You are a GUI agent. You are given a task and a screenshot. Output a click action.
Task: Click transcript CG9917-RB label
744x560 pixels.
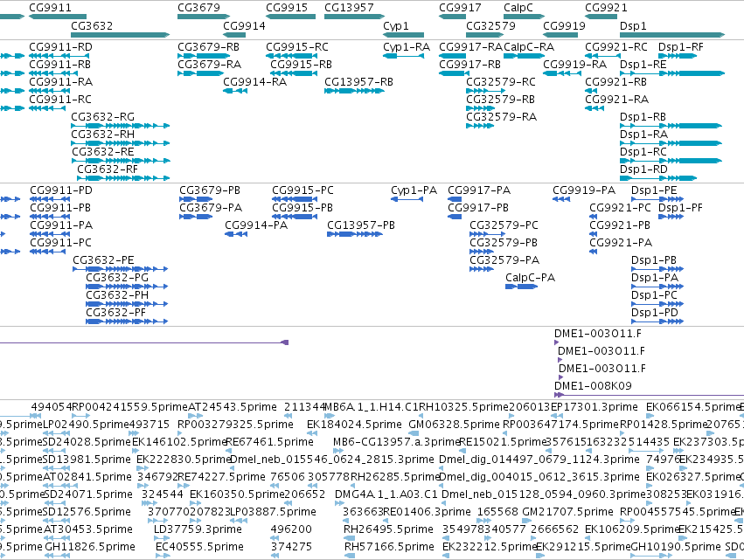pyautogui.click(x=469, y=64)
